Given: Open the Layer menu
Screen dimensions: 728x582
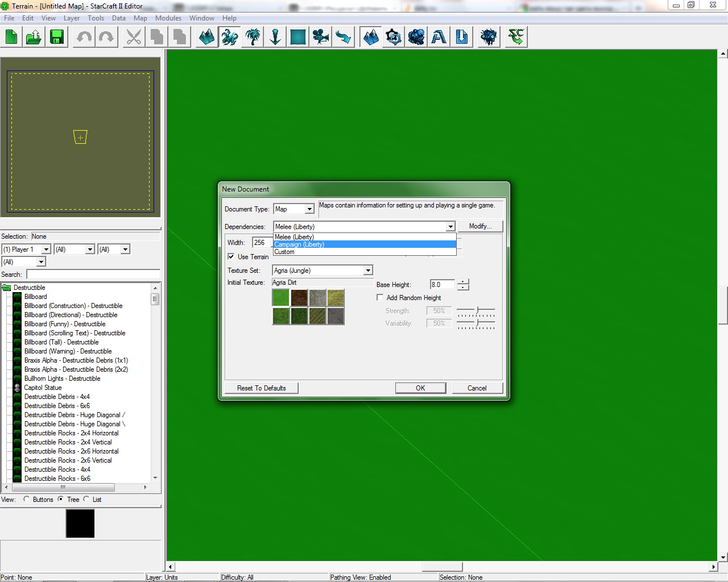Looking at the screenshot, I should point(72,18).
